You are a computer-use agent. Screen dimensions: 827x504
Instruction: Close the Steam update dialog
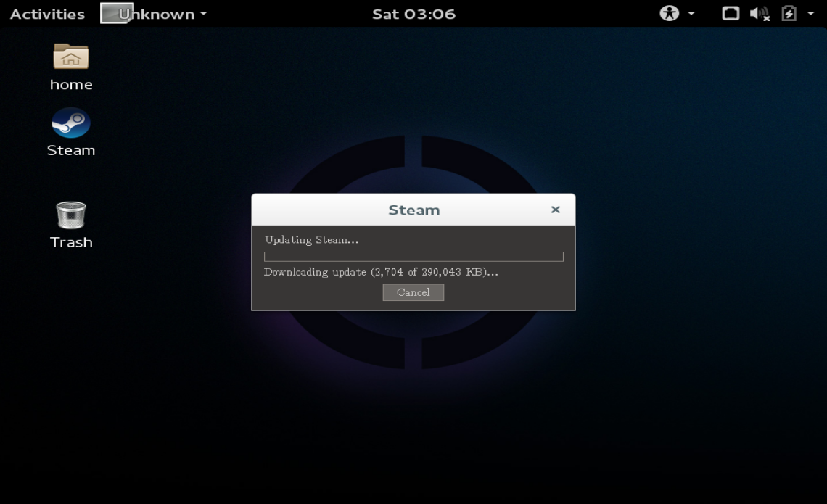pyautogui.click(x=556, y=210)
